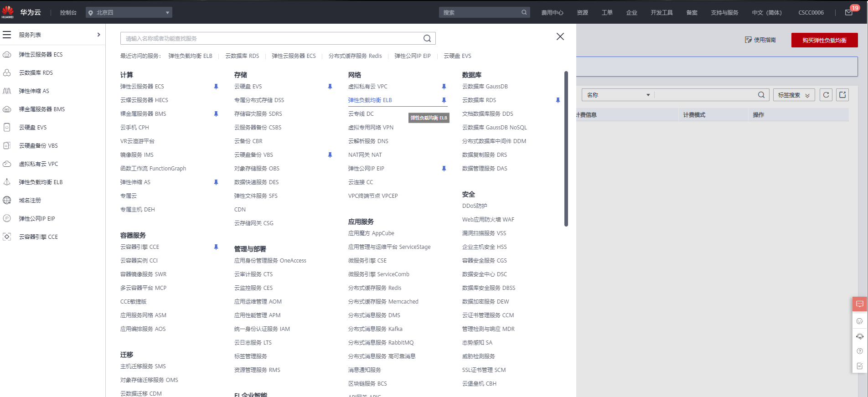Image resolution: width=868 pixels, height=397 pixels.
Task: Click the domain registration globe icon
Action: point(7,201)
